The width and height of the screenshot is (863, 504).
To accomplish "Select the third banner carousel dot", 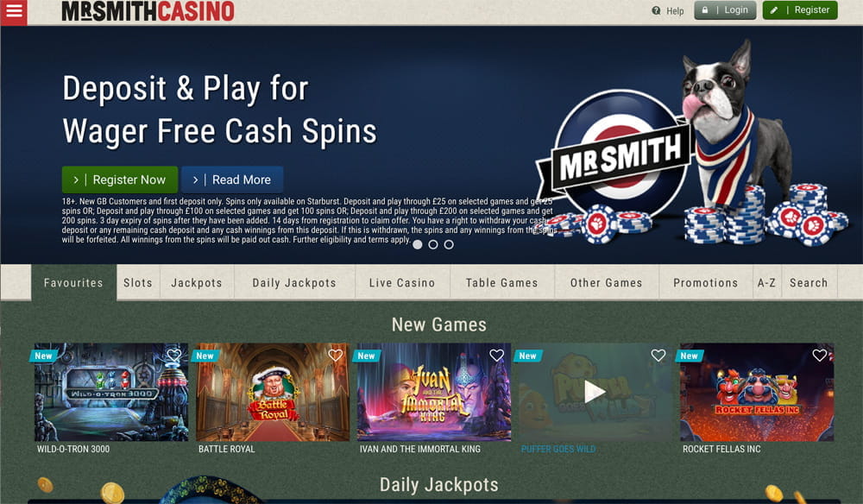I will click(x=449, y=244).
